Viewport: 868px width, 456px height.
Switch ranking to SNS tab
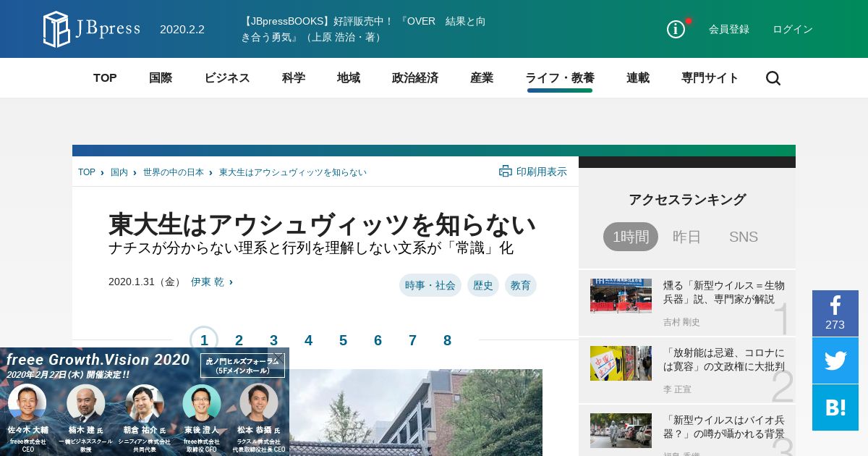[744, 237]
